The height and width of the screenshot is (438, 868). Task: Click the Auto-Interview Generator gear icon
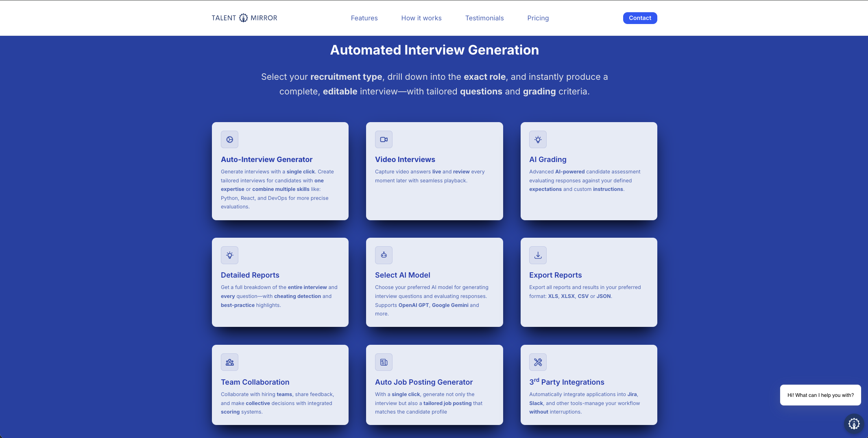(x=229, y=139)
